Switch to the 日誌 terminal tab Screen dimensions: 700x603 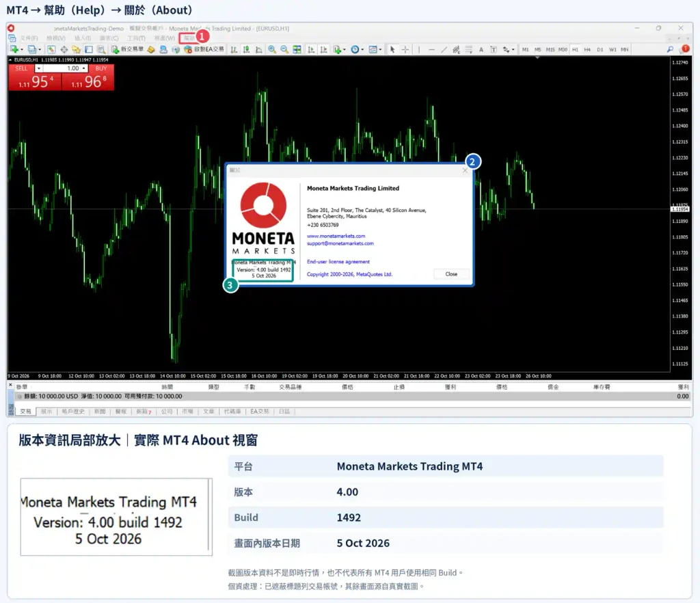(x=284, y=412)
